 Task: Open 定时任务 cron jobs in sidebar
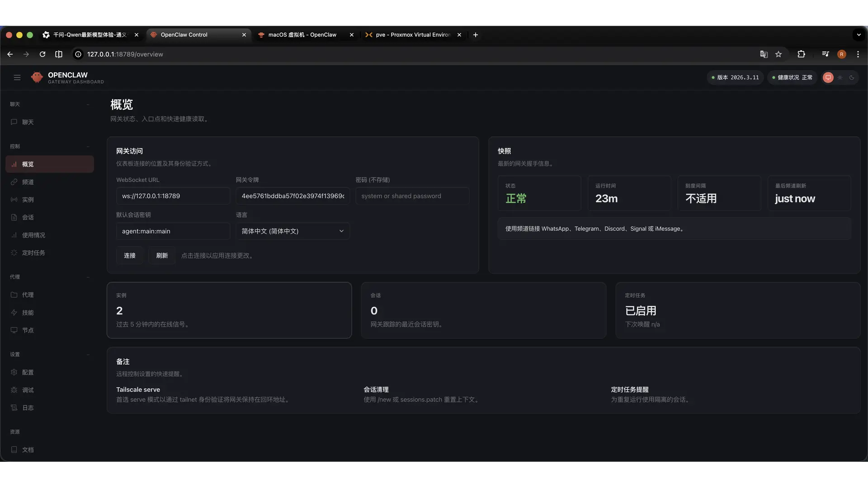coord(33,253)
